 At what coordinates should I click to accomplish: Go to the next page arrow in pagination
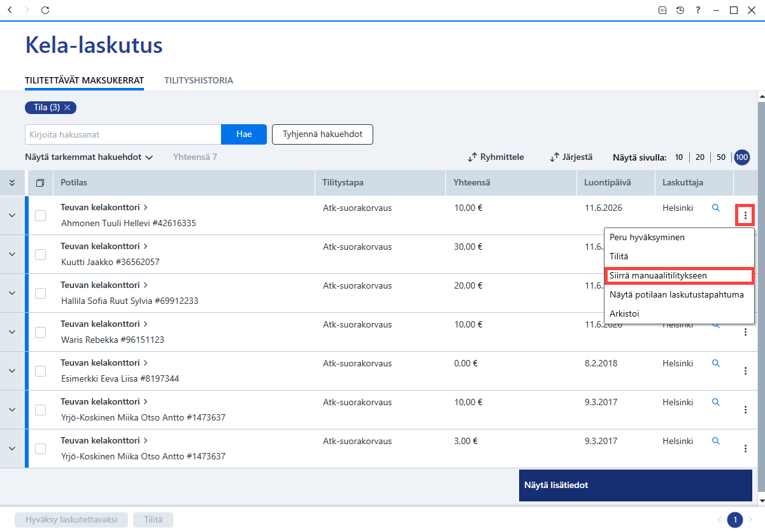[750, 520]
